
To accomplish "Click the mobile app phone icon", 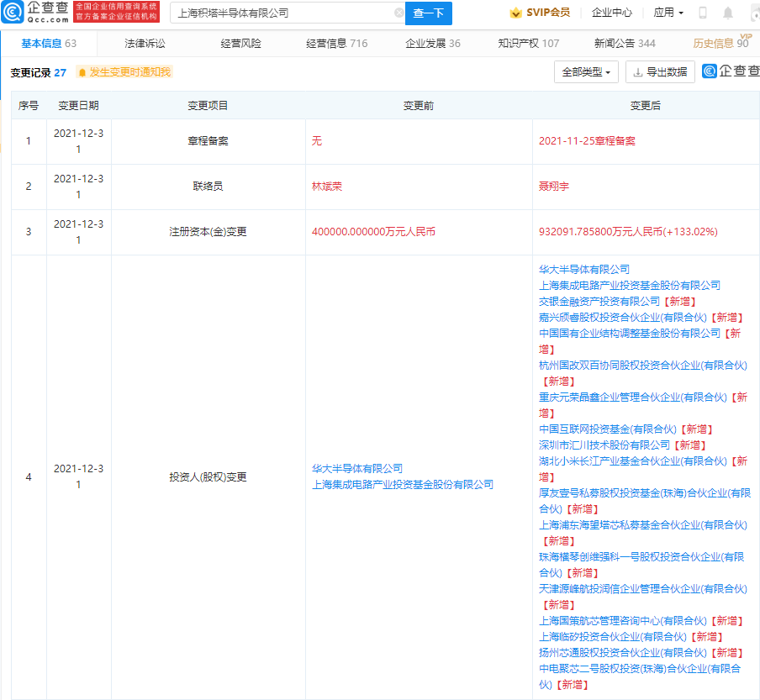I will click(701, 12).
